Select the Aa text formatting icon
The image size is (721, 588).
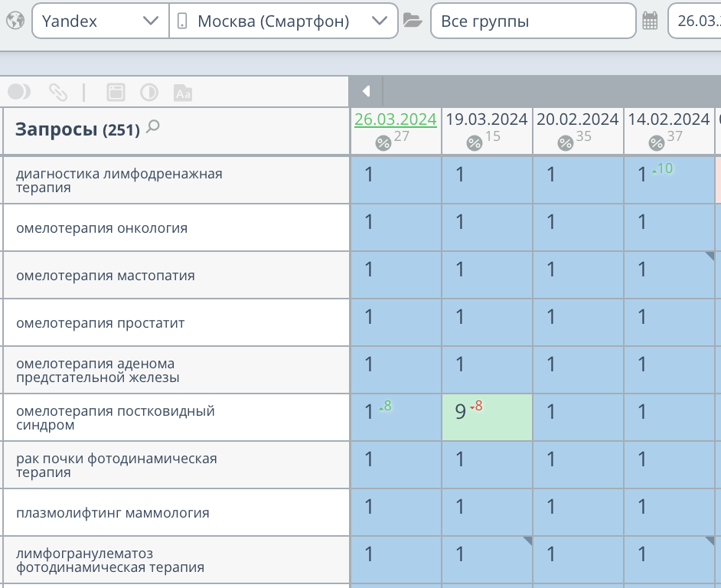point(181,91)
